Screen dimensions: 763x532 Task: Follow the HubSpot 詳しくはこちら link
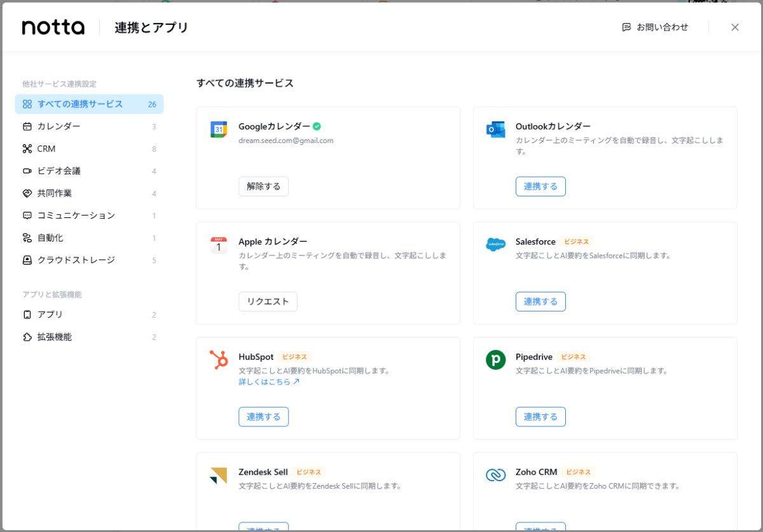(269, 382)
